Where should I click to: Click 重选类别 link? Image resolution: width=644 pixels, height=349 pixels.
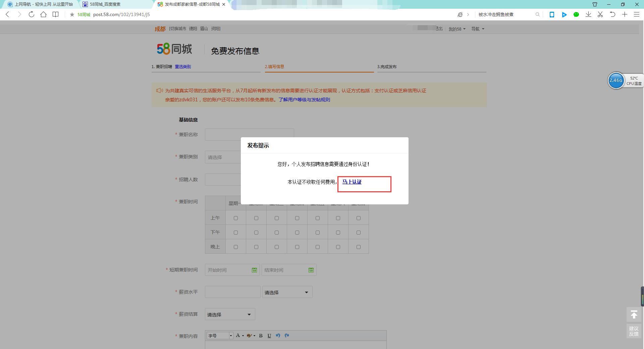click(x=183, y=66)
